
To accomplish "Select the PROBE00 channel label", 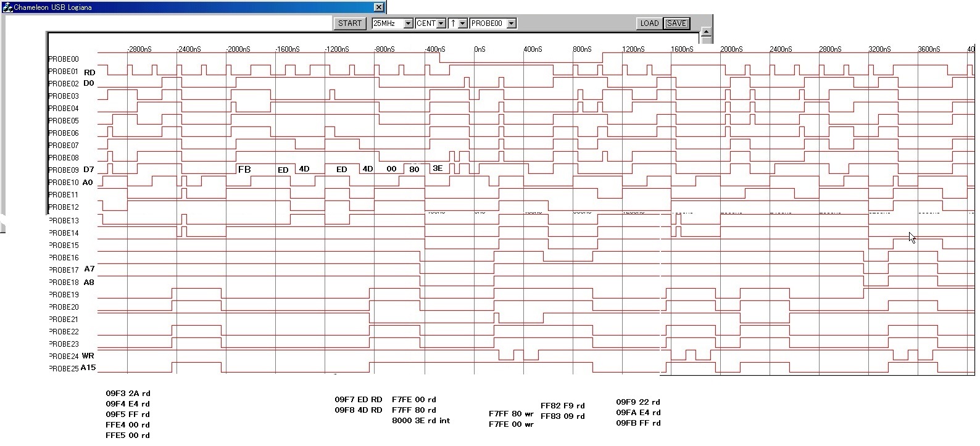I will tap(64, 59).
